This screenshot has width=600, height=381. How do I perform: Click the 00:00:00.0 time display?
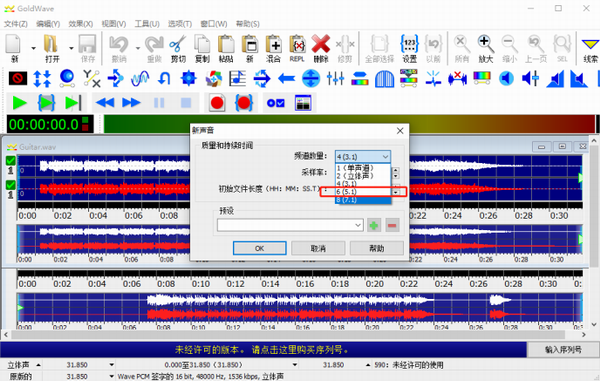pos(50,125)
